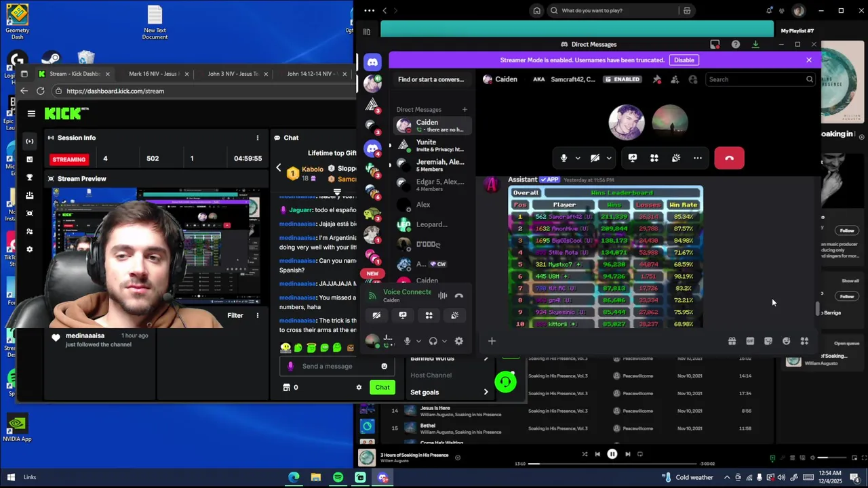Toggle Spotify shuffle
This screenshot has height=488, width=868.
point(585,454)
